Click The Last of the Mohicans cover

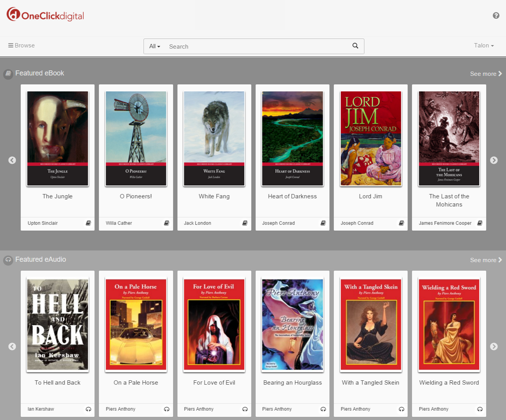click(449, 138)
